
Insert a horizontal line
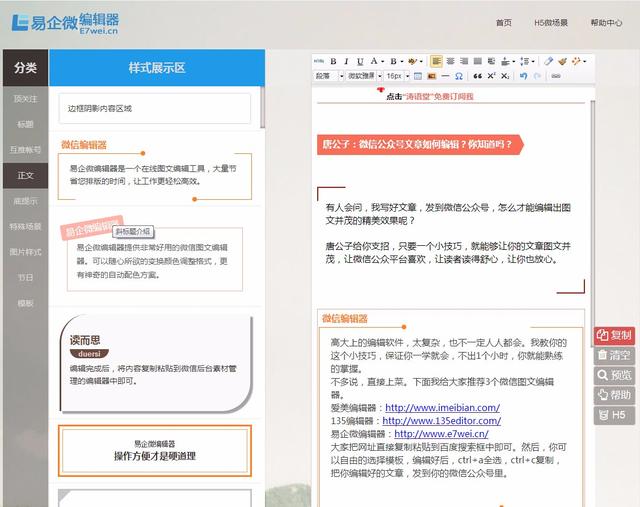click(445, 76)
